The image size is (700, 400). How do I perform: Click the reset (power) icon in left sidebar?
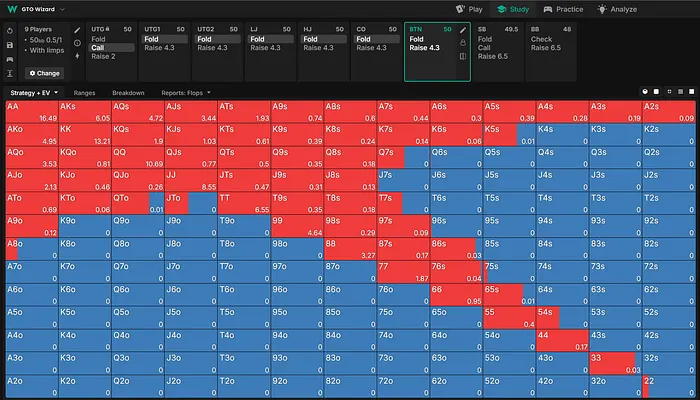9,31
